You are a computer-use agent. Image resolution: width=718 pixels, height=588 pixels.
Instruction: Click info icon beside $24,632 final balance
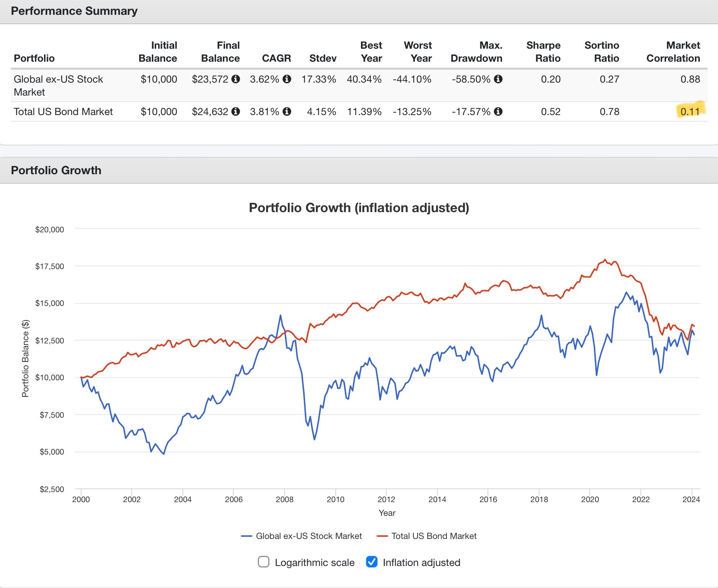point(235,111)
